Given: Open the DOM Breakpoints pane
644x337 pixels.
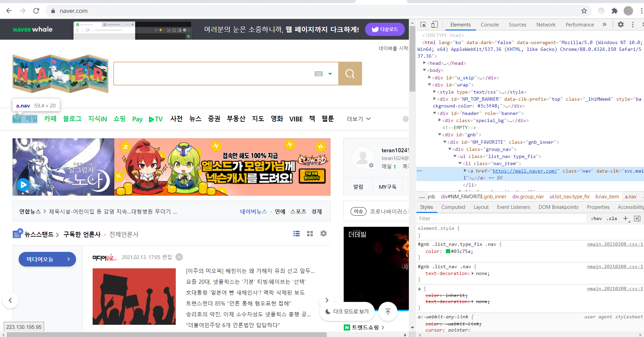Looking at the screenshot, I should tap(558, 207).
